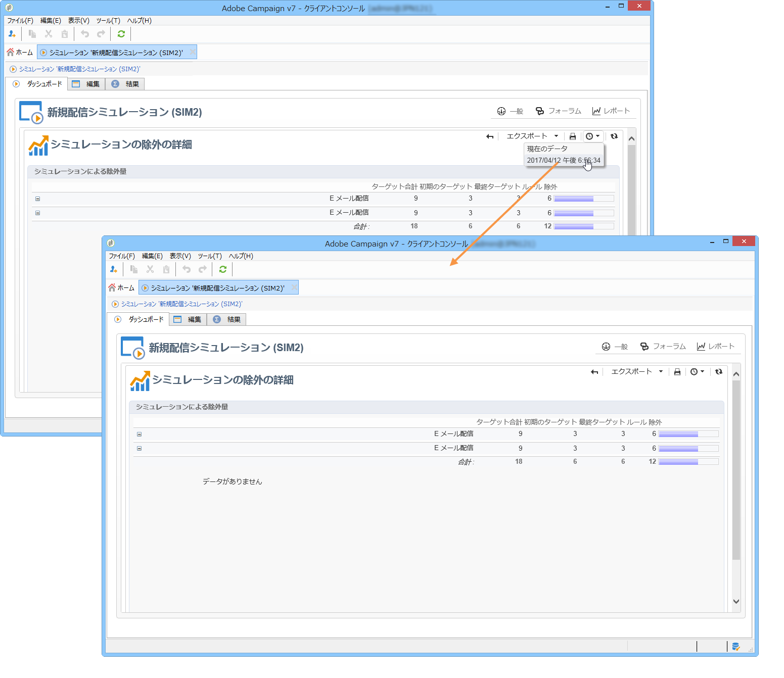
Task: Open the SIM2 simulation tab in front window
Action: click(218, 288)
